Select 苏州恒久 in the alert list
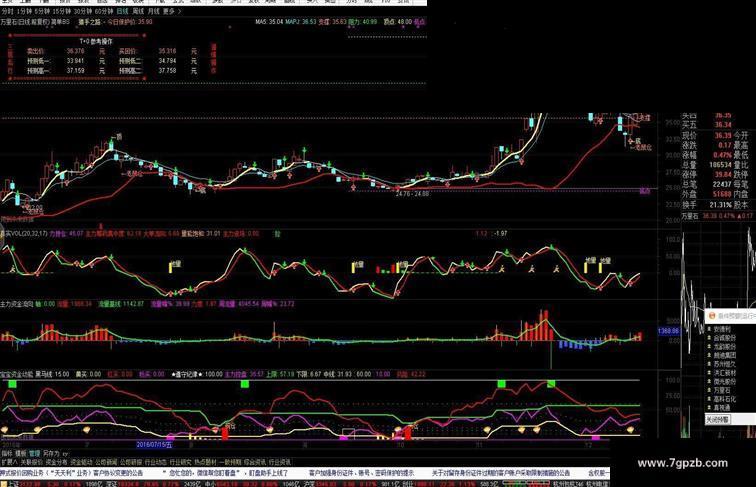Viewport: 756px width, 487px height. click(725, 364)
